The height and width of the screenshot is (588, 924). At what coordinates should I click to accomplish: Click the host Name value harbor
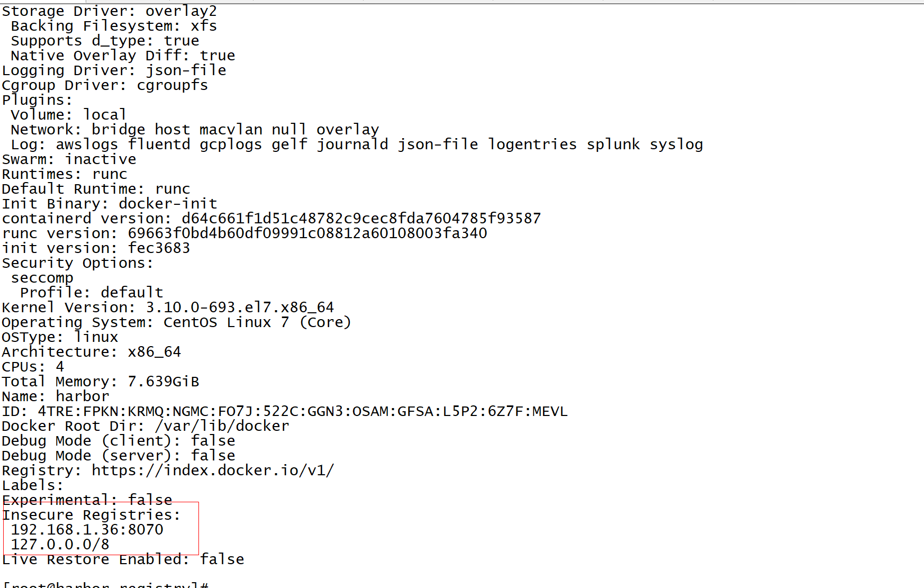tap(82, 396)
